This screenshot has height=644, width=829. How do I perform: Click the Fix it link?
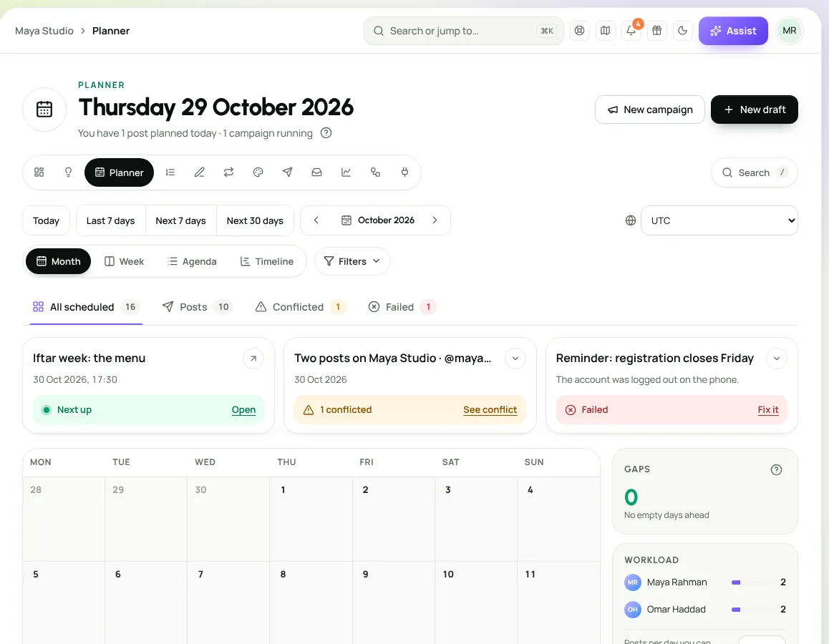[x=768, y=409]
